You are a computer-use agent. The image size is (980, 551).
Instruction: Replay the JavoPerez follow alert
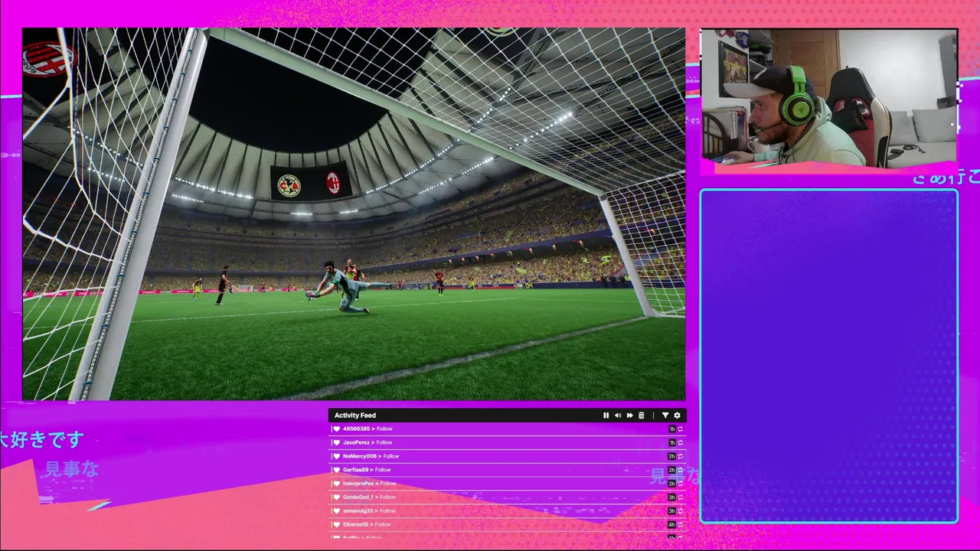680,442
